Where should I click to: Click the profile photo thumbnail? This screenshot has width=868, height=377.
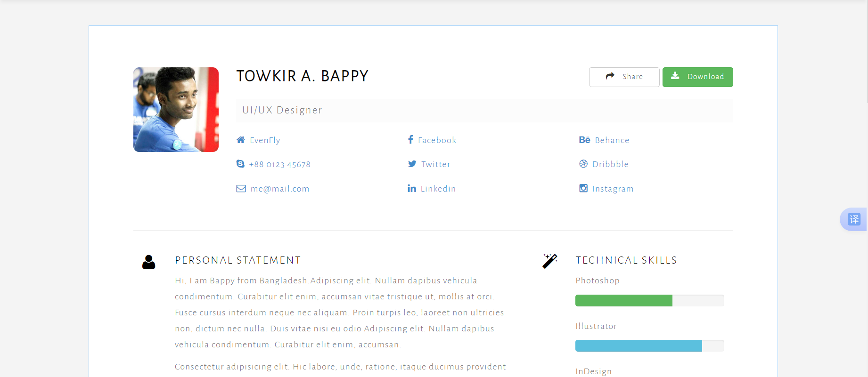pos(176,110)
